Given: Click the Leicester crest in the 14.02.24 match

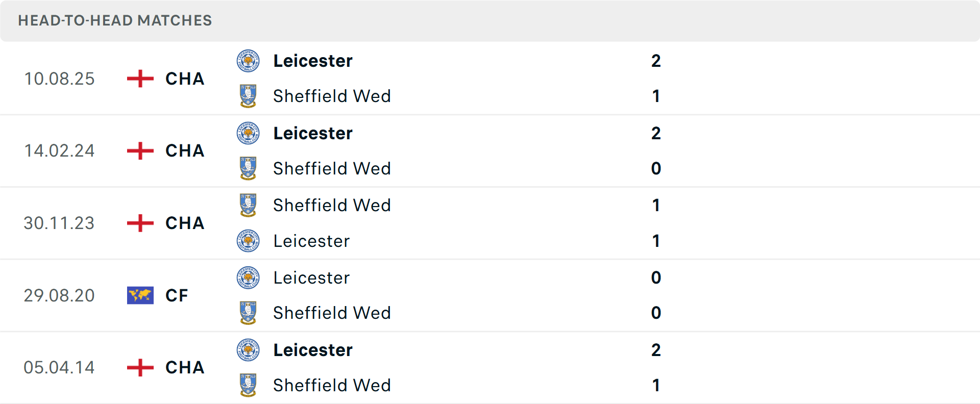Looking at the screenshot, I should click(x=248, y=133).
